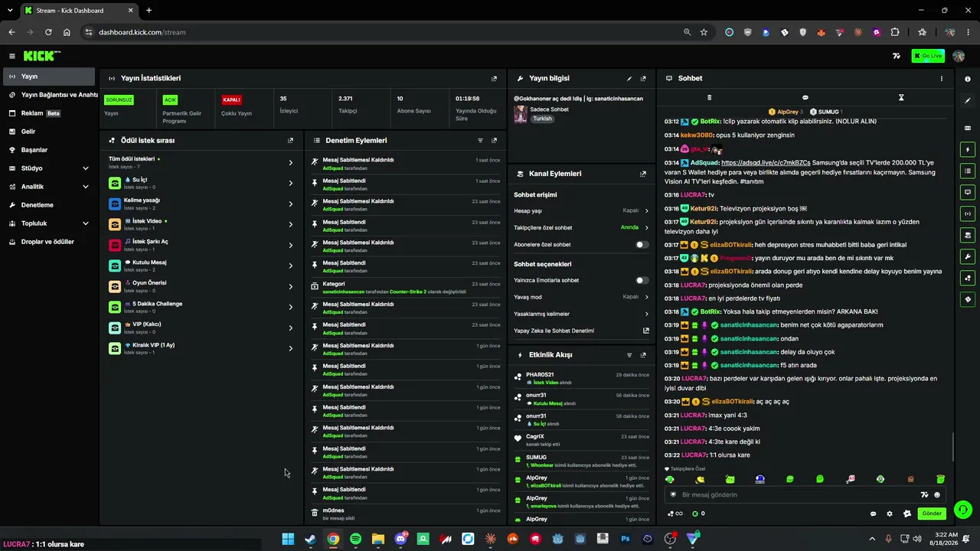980x551 pixels.
Task: Open Discord from the taskbar
Action: 400,539
